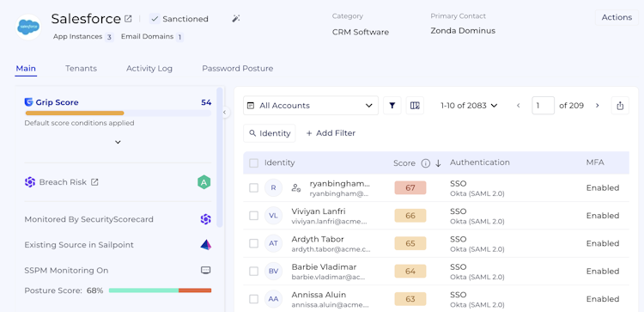Click the AA avatar circle

coord(274,299)
